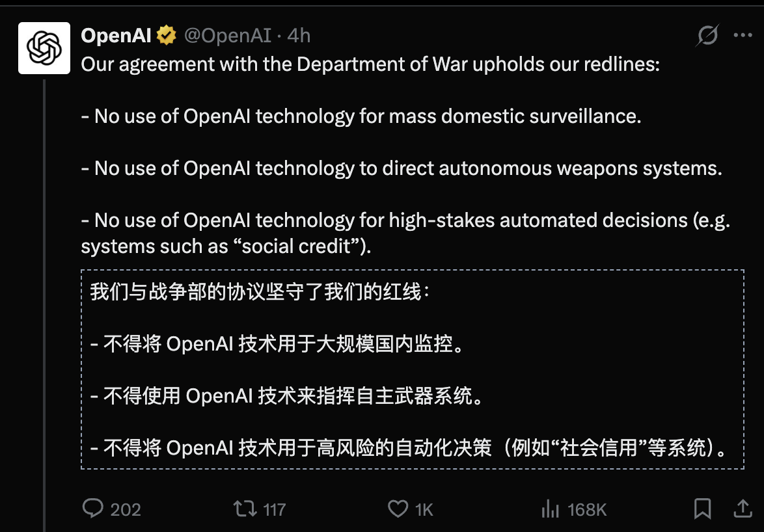Click the 202 replies count
The image size is (764, 532).
click(x=126, y=509)
